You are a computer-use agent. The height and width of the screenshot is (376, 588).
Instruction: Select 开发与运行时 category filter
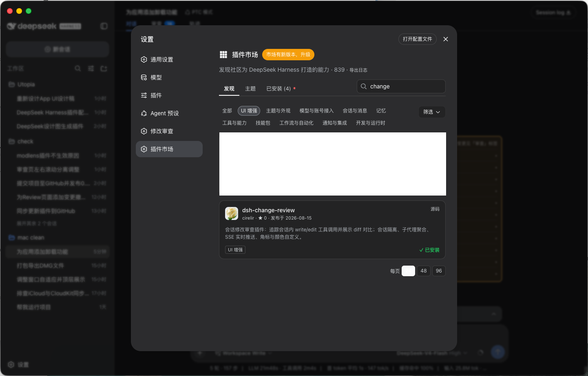point(371,123)
